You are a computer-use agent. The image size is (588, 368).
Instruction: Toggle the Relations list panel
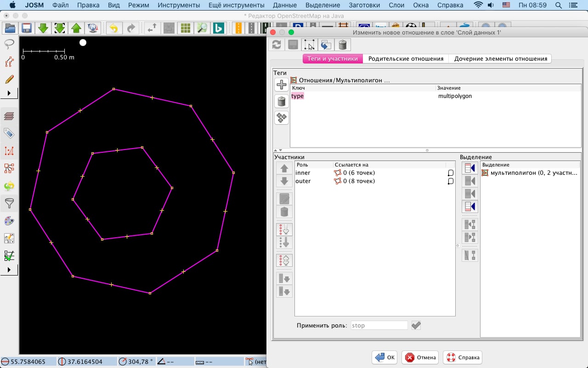click(x=9, y=168)
